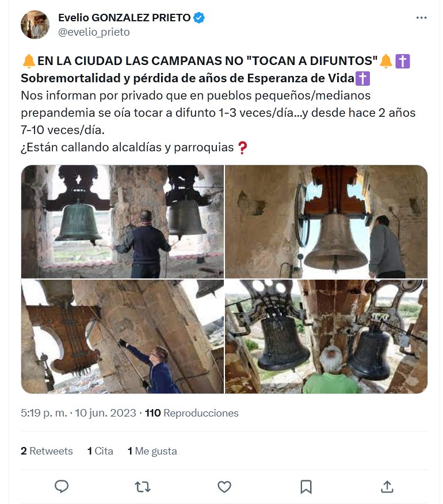
Task: Click the 110 Reproducciones view count
Action: pyautogui.click(x=192, y=413)
